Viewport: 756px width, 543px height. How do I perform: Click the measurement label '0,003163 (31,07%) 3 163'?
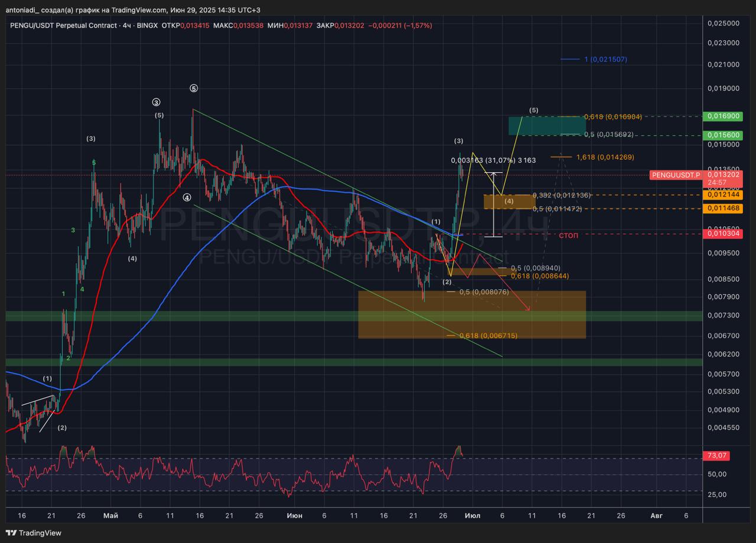493,160
